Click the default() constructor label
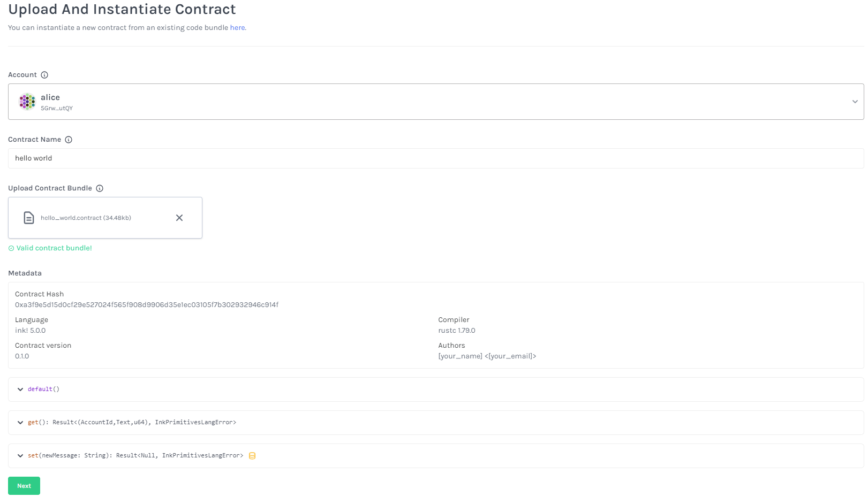 point(43,389)
